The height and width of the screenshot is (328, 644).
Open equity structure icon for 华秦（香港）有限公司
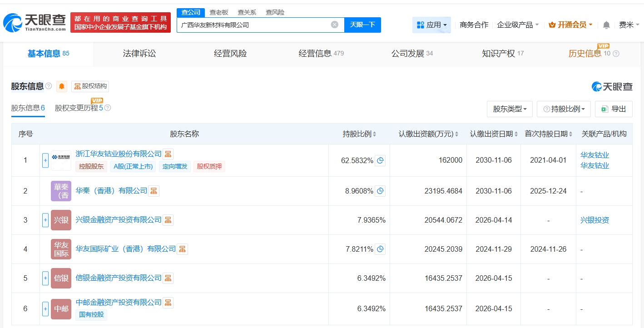click(x=154, y=191)
